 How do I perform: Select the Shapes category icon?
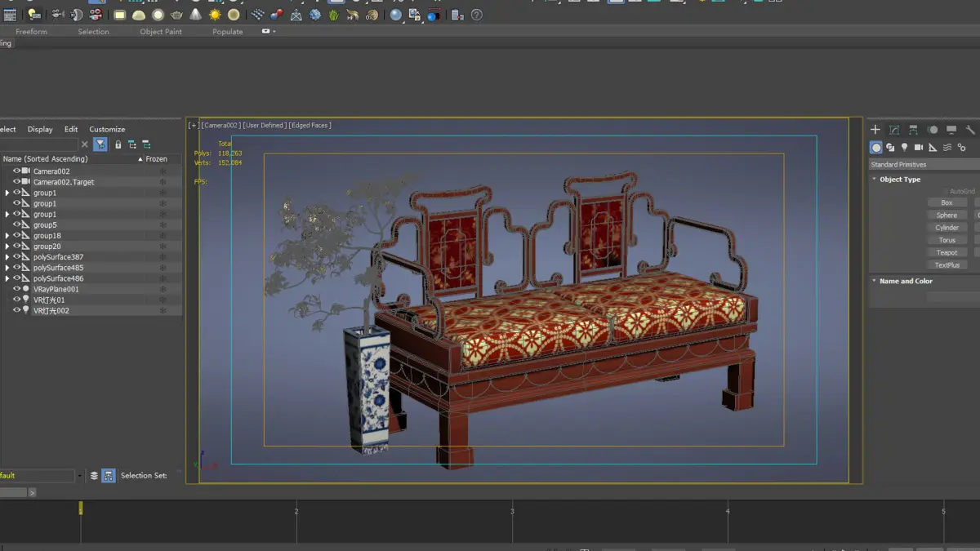(x=890, y=148)
